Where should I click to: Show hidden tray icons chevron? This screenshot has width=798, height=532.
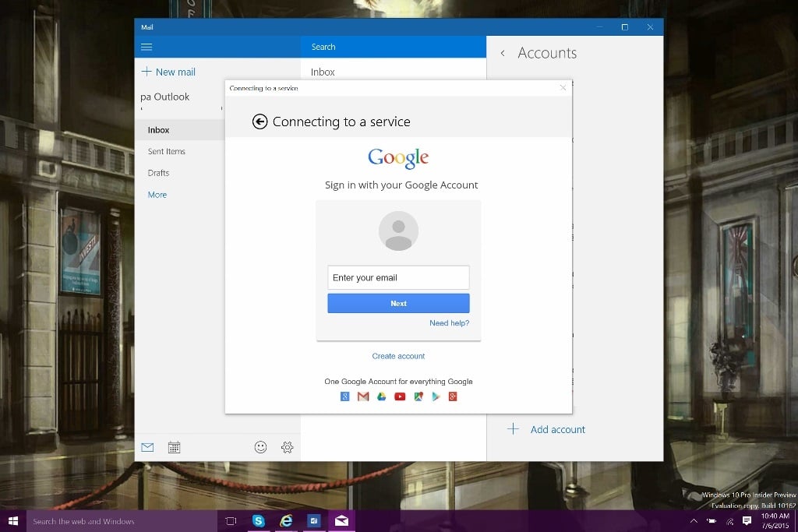point(694,521)
